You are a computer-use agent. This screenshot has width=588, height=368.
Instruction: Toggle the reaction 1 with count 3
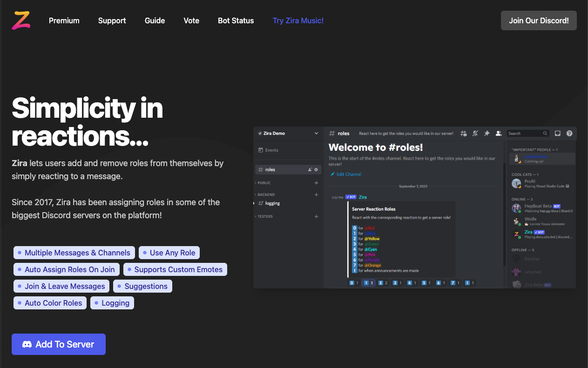click(x=369, y=283)
